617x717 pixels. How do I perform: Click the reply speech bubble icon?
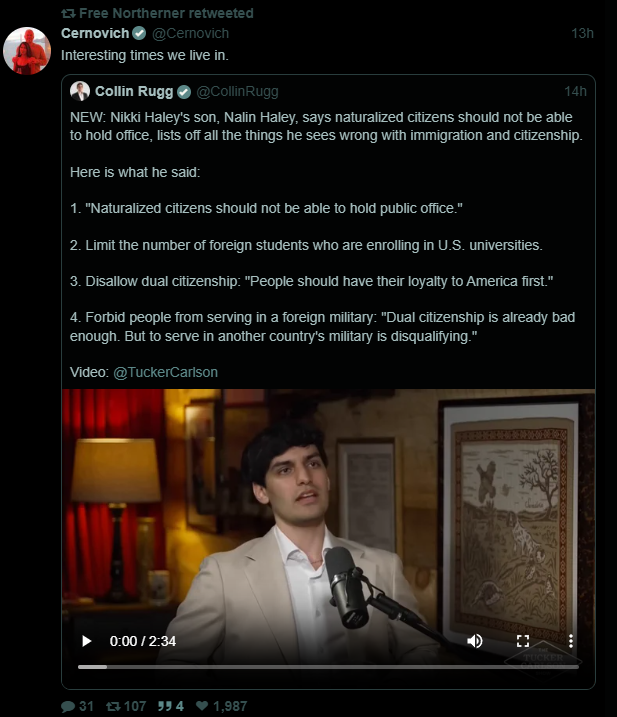pos(68,706)
